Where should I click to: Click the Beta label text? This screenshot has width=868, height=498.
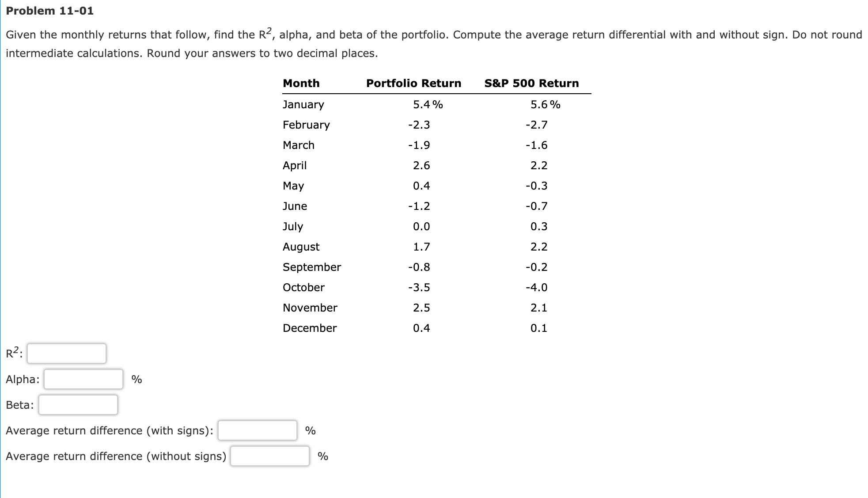19,404
